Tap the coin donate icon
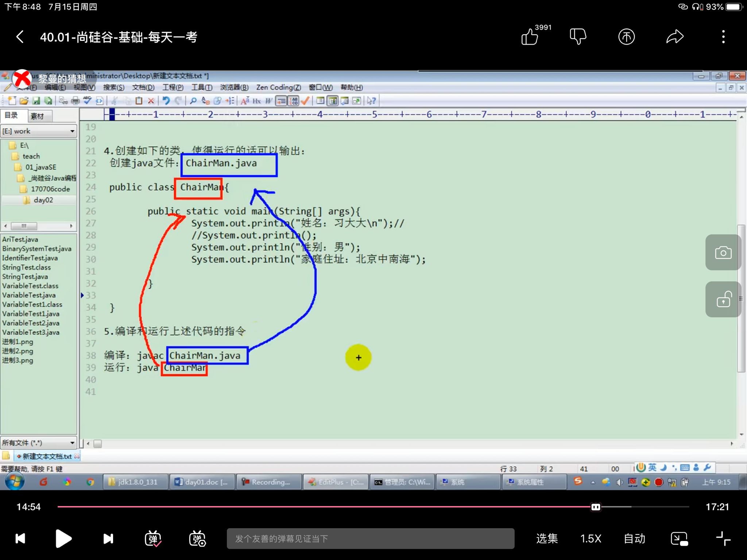 (627, 37)
